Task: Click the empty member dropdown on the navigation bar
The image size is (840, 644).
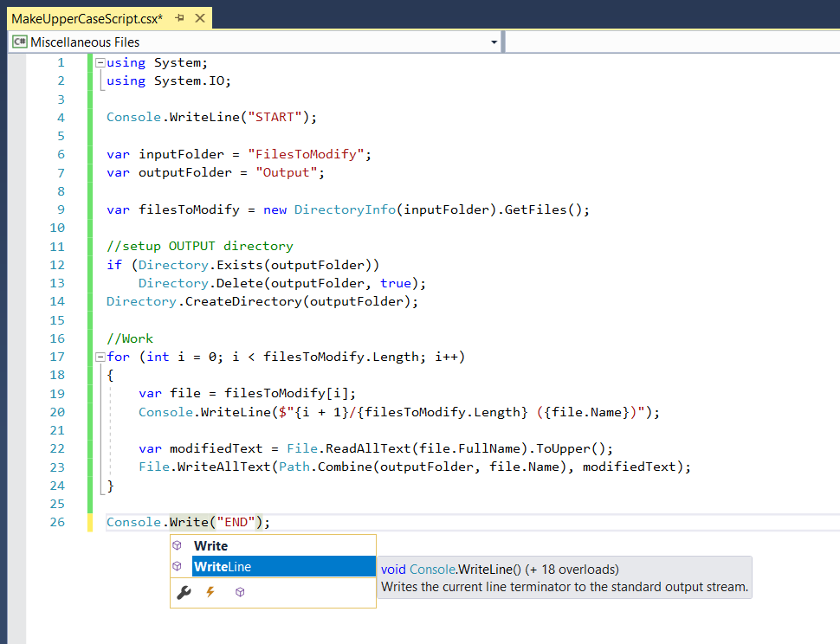Action: (x=673, y=42)
